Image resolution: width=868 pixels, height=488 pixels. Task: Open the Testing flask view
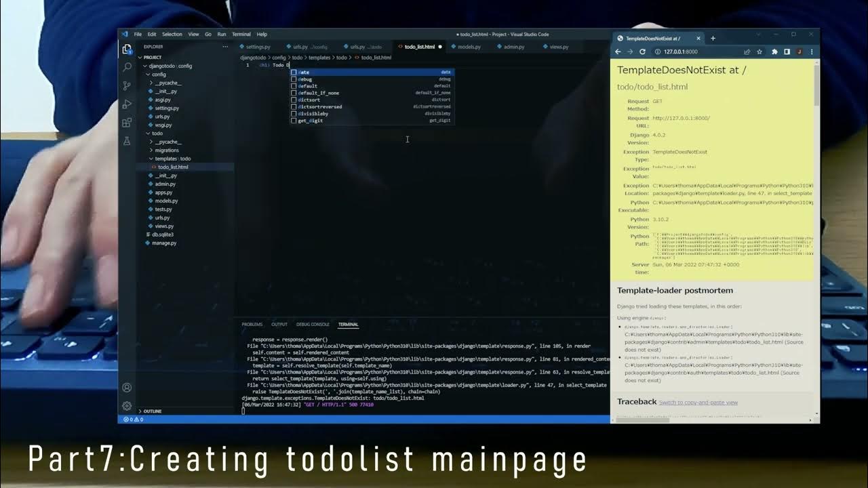click(126, 141)
